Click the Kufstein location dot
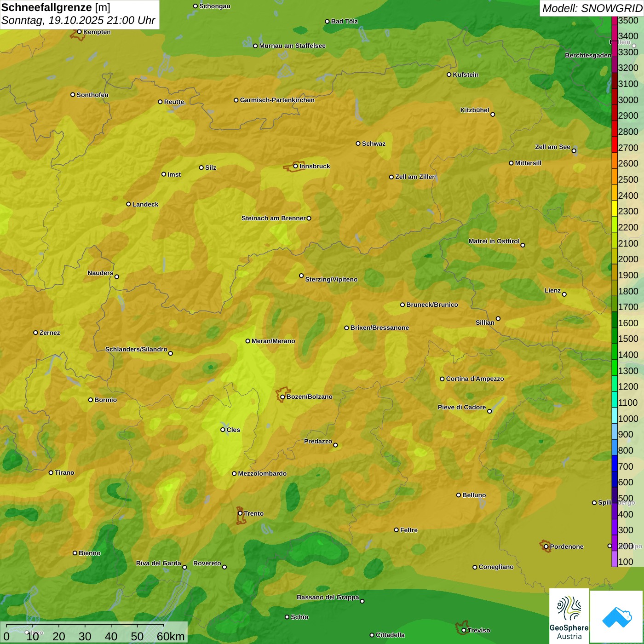This screenshot has width=644, height=644. pyautogui.click(x=449, y=75)
